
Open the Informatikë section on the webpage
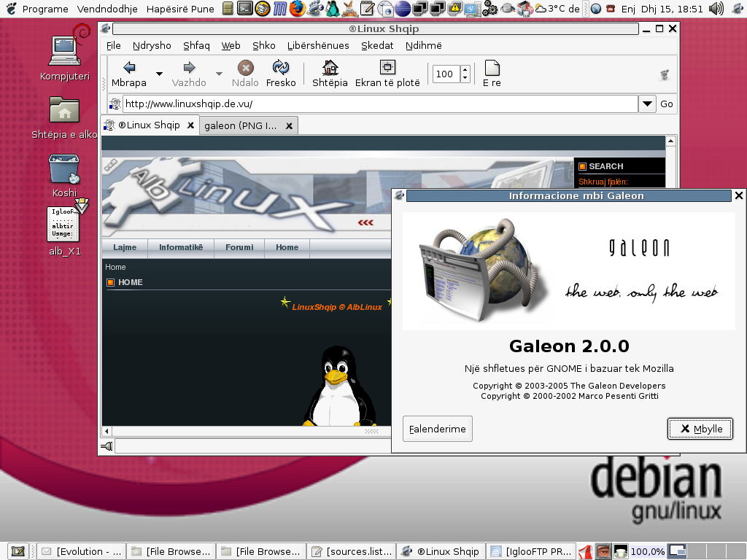coord(181,247)
